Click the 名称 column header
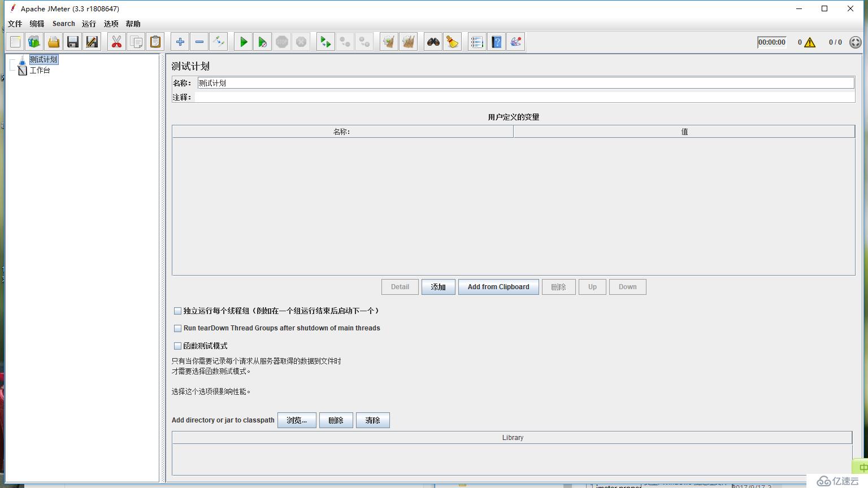 point(342,132)
